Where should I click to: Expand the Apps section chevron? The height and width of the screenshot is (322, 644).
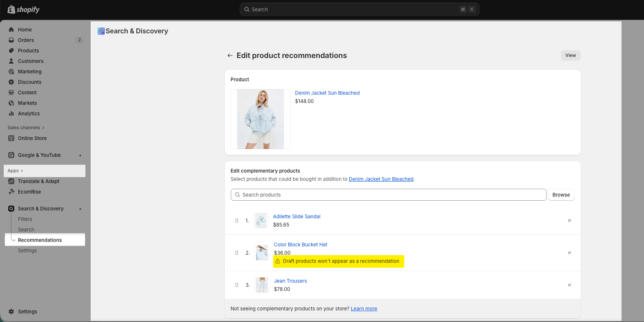[22, 171]
